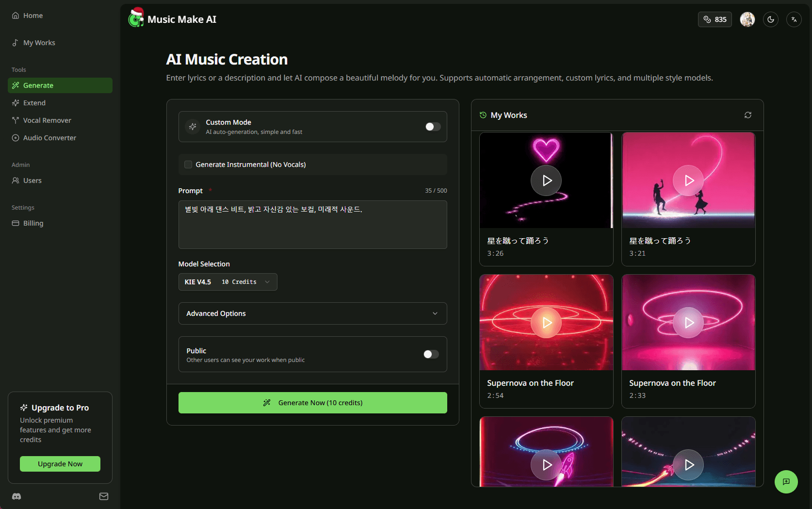Toggle Public visibility for works
Viewport: 812px width, 509px height.
click(x=430, y=354)
